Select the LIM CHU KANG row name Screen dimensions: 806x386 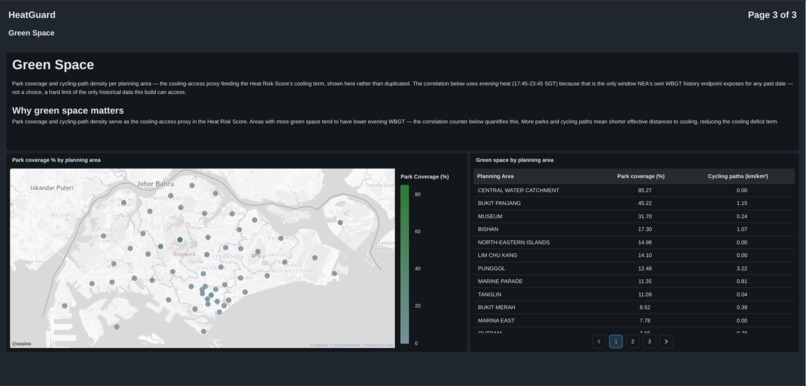pos(498,255)
